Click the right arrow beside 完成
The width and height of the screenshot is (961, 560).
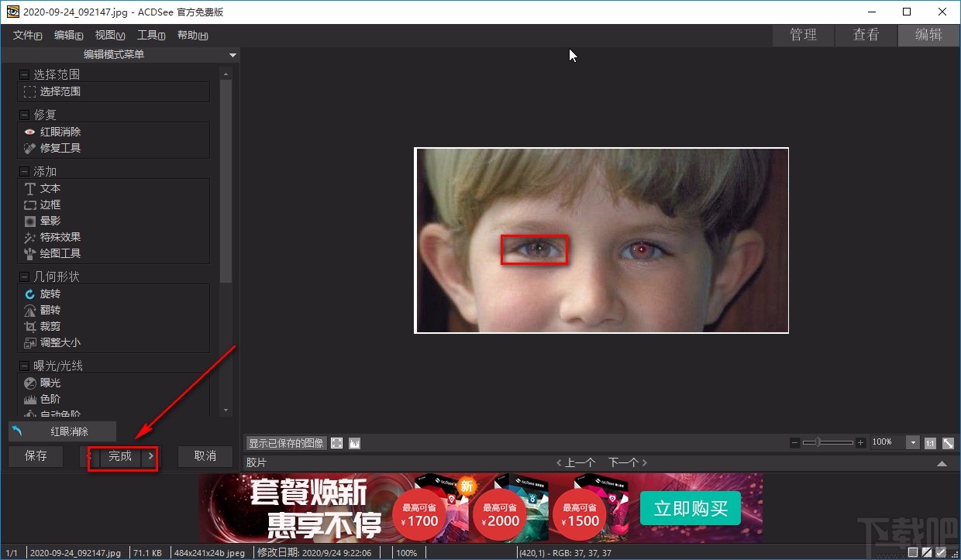150,456
